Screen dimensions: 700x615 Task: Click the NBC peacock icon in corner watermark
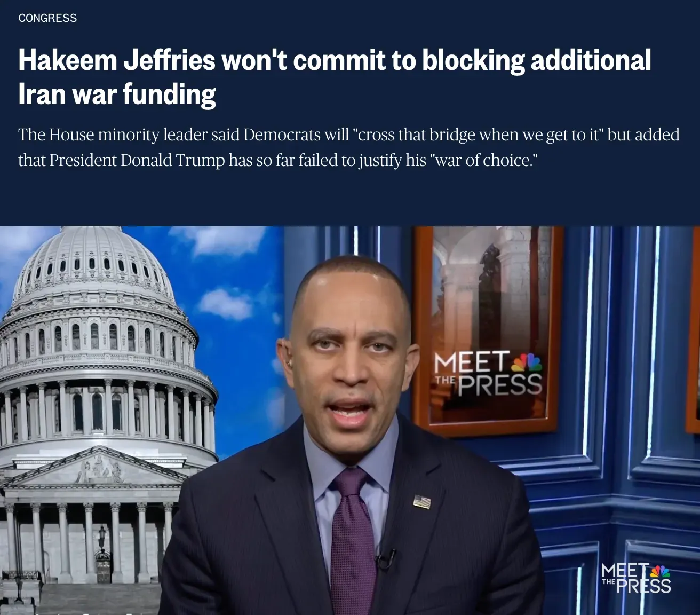660,571
